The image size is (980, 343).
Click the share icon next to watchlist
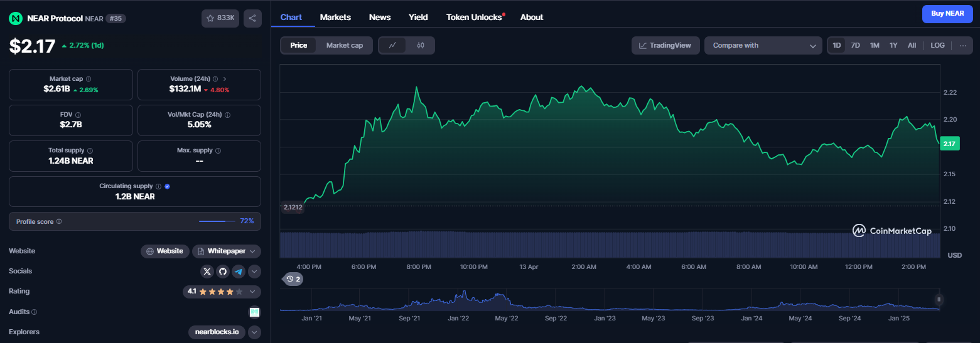coord(252,18)
